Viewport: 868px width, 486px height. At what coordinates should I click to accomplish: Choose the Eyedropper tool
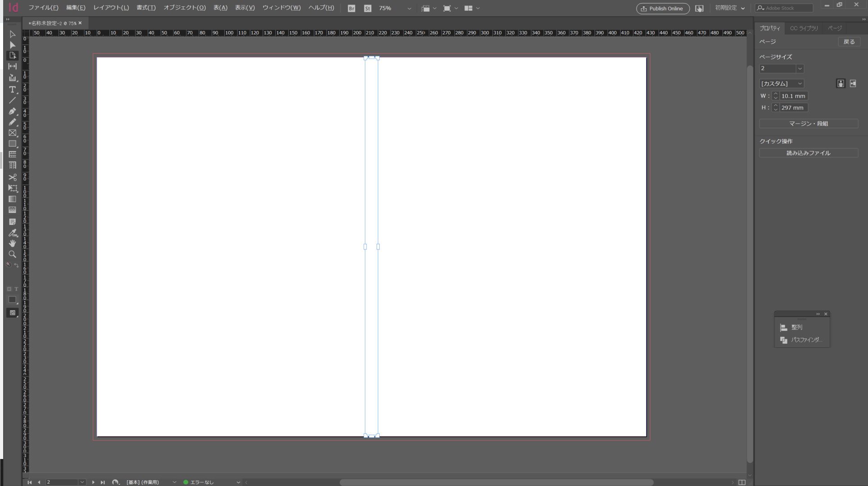(12, 233)
